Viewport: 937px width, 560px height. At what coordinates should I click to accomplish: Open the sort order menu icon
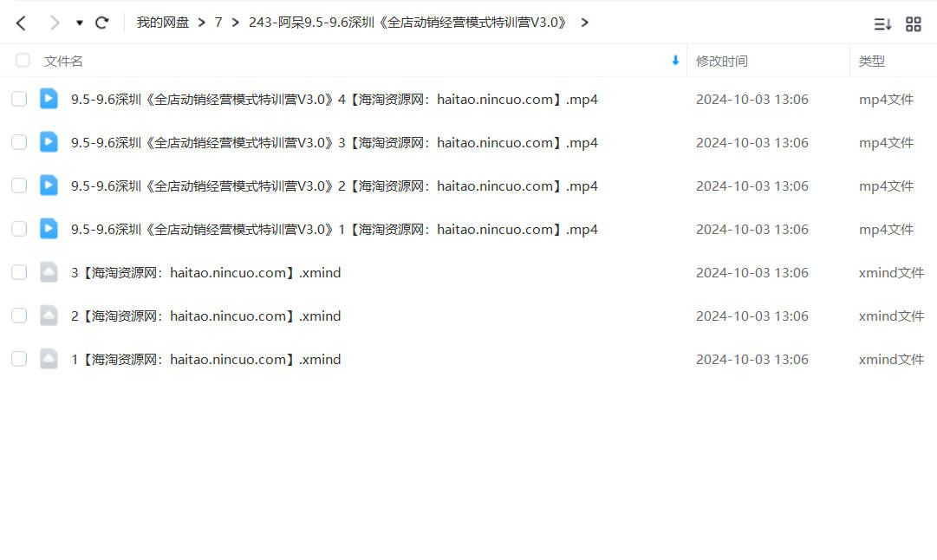tap(882, 24)
